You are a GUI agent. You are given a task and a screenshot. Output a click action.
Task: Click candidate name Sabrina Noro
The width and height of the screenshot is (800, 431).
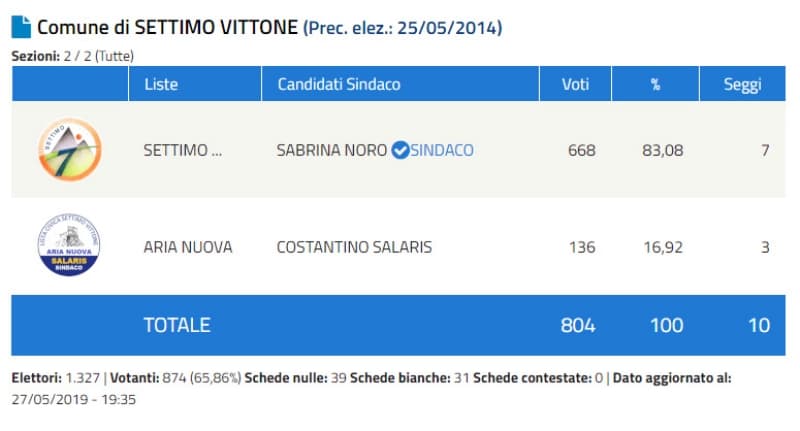[x=332, y=150]
